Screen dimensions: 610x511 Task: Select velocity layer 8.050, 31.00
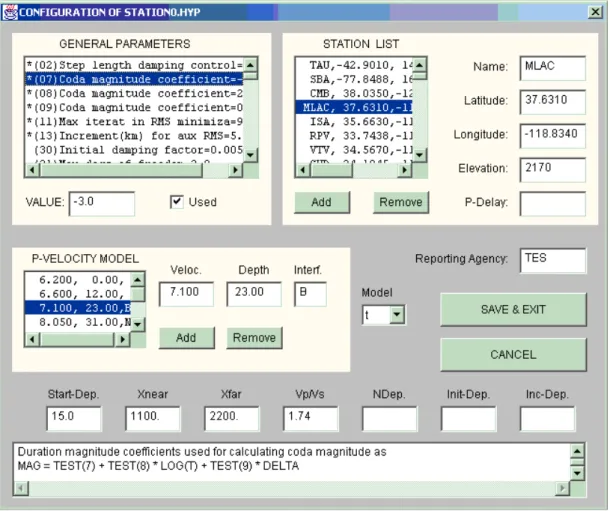click(x=78, y=322)
